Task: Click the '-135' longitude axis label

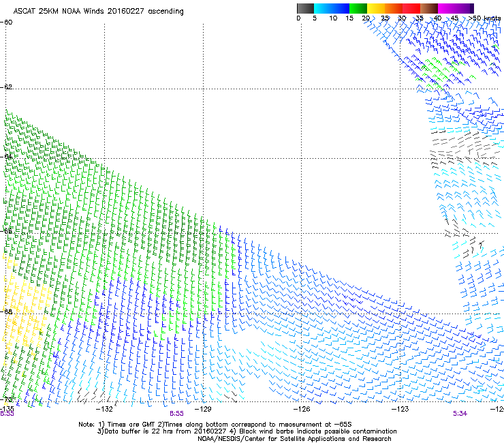Action: [x=6, y=409]
